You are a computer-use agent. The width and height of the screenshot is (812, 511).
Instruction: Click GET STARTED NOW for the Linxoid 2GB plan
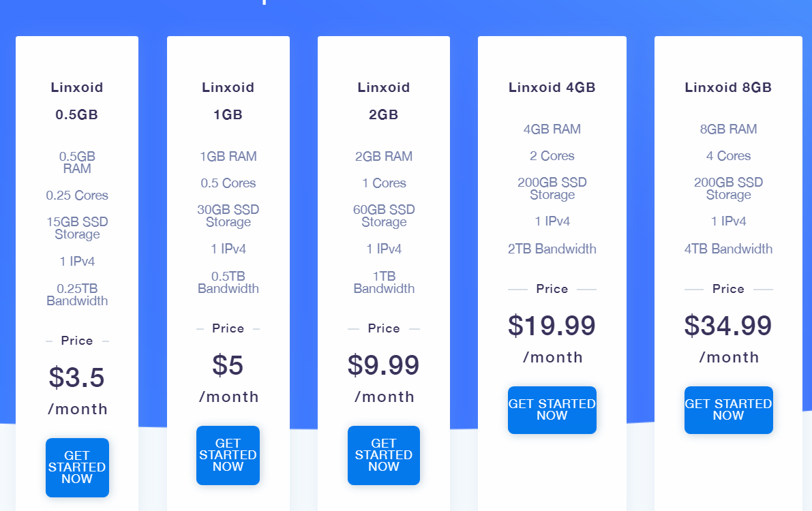[383, 455]
